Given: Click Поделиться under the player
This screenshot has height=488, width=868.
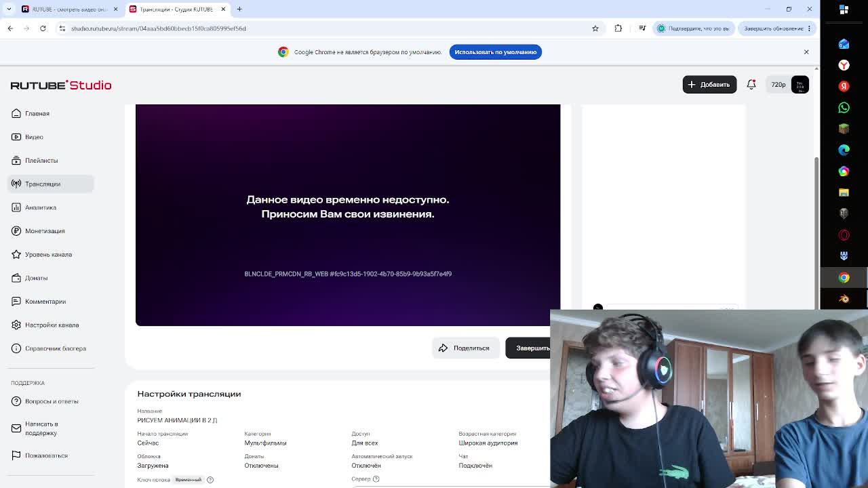Looking at the screenshot, I should (x=465, y=348).
